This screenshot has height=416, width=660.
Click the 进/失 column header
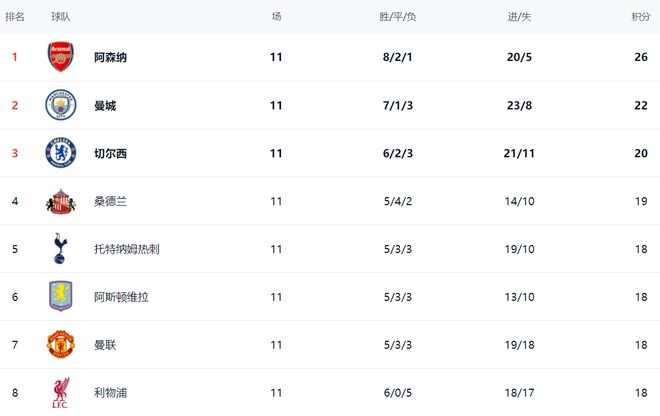click(520, 17)
